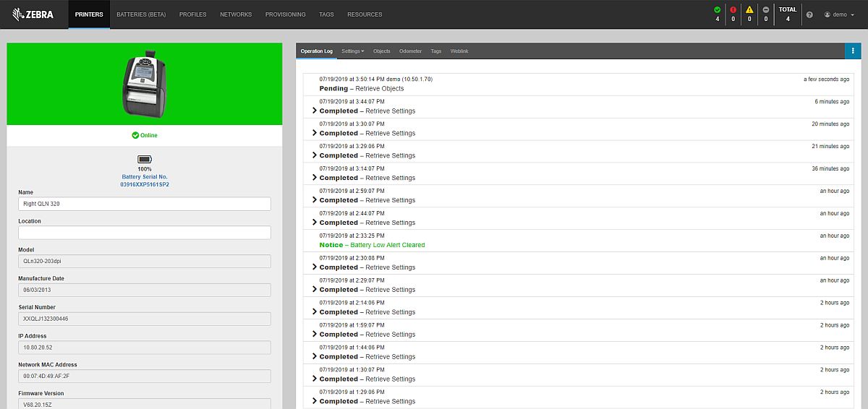
Task: Open the help question mark icon
Action: pos(809,14)
